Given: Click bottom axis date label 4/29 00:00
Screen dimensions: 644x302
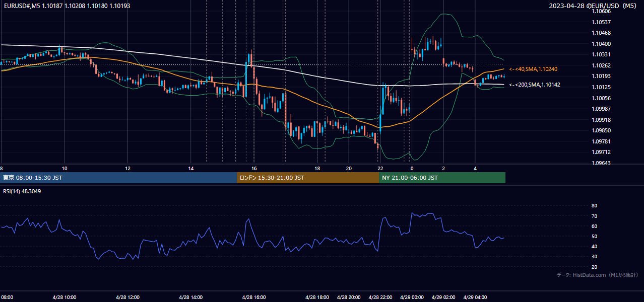Looking at the screenshot, I should coord(412,297).
